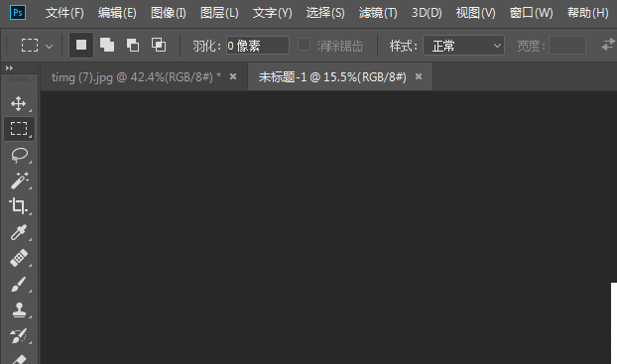Select the Clone Stamp tool
This screenshot has width=617, height=364.
point(19,310)
